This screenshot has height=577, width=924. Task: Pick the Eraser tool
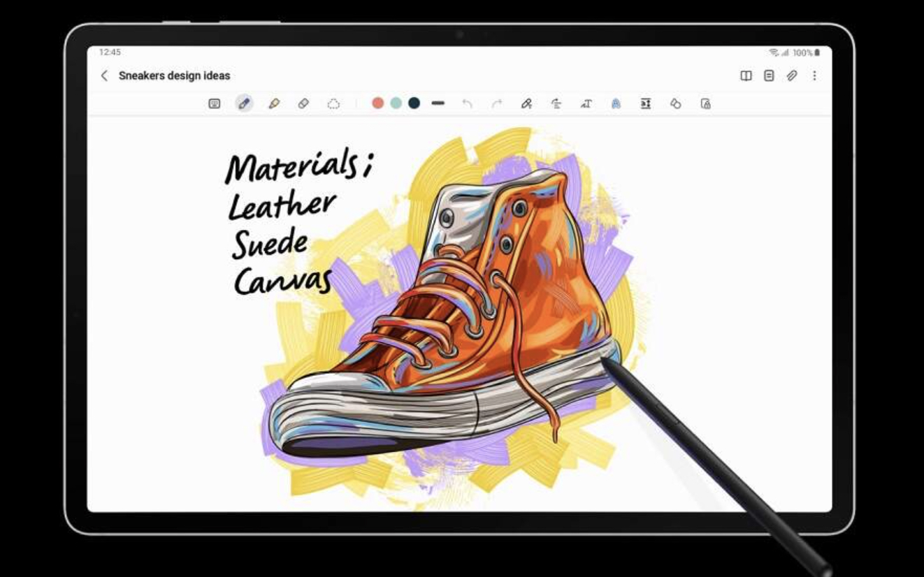click(x=303, y=103)
